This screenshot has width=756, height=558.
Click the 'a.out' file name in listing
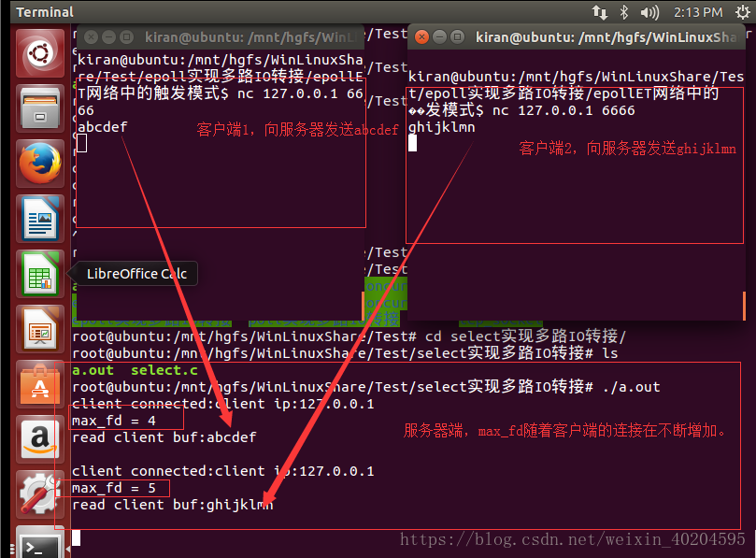coord(93,370)
